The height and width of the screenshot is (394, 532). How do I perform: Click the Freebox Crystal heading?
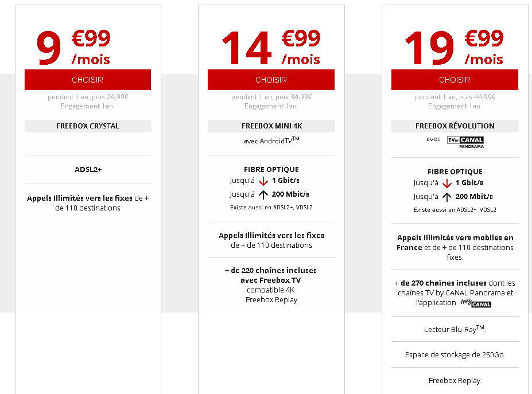pyautogui.click(x=88, y=126)
